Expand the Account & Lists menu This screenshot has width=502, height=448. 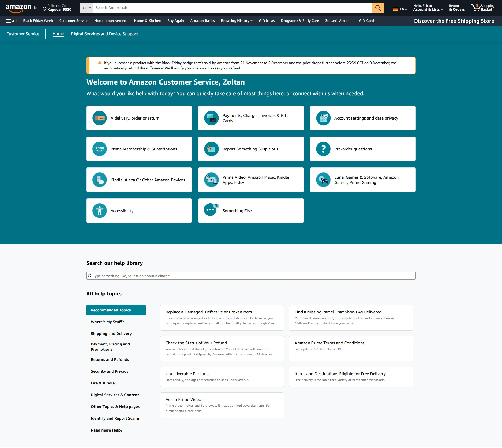[x=428, y=8]
